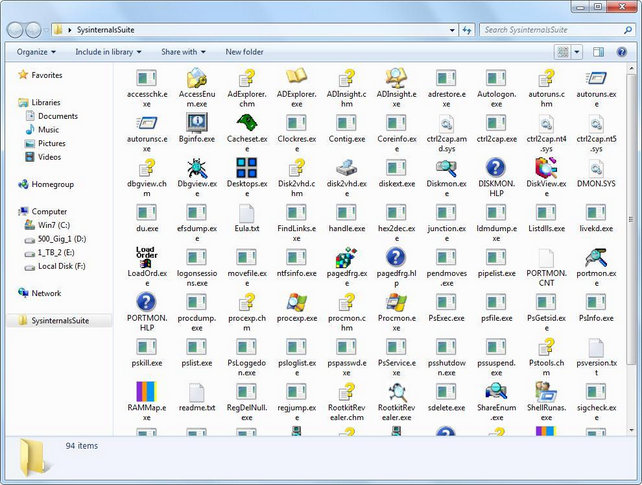Select the LoadOrd.exe icon

[x=147, y=257]
